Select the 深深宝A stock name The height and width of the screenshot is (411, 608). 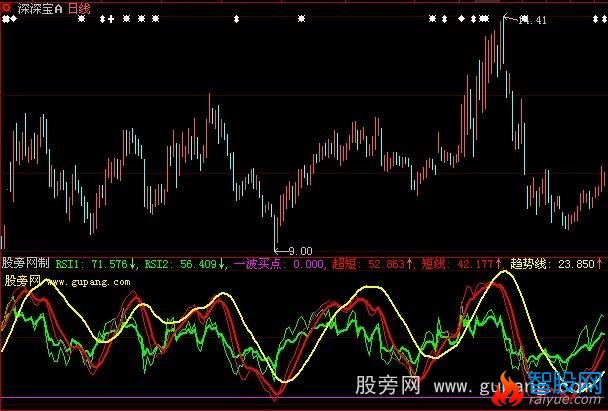(40, 9)
